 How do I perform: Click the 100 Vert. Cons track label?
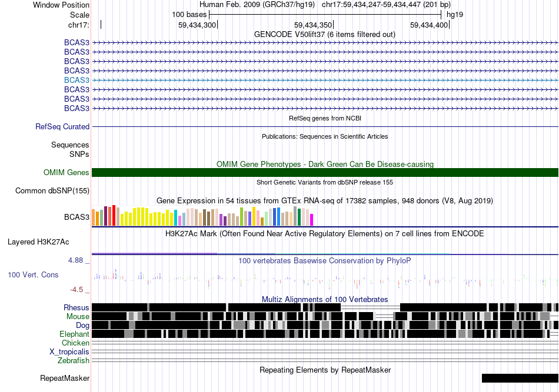click(x=33, y=275)
